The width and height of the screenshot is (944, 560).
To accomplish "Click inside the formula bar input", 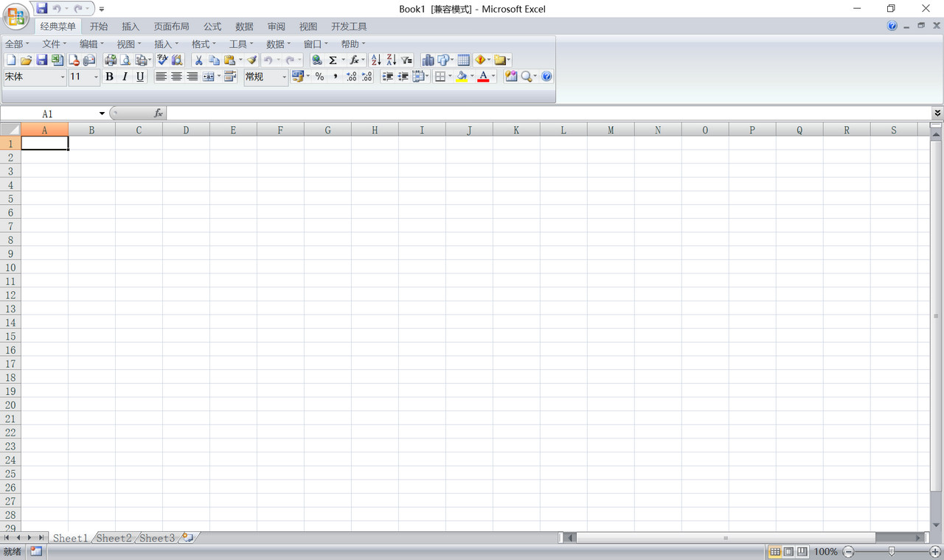I will [549, 113].
